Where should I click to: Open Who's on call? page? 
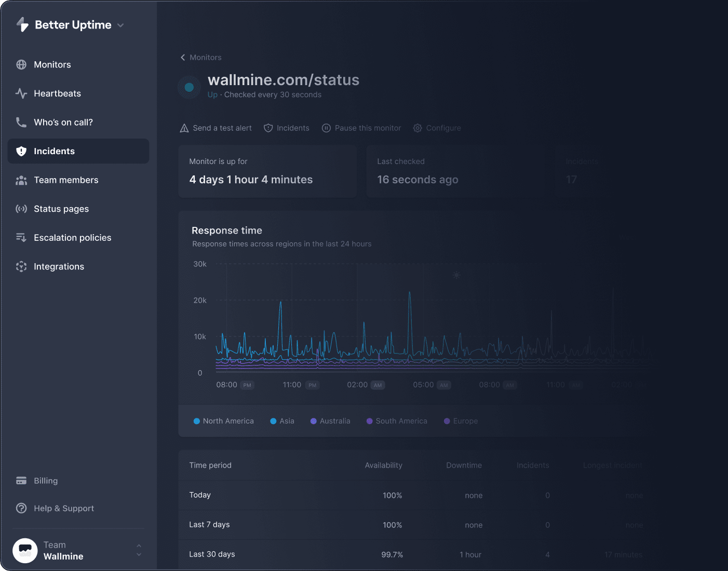pos(63,122)
